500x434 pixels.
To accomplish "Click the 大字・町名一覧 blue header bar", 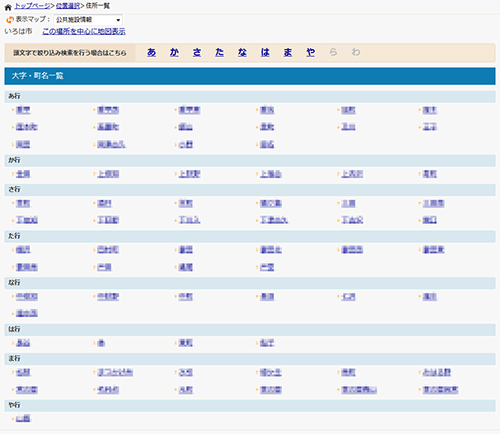I will (x=250, y=76).
